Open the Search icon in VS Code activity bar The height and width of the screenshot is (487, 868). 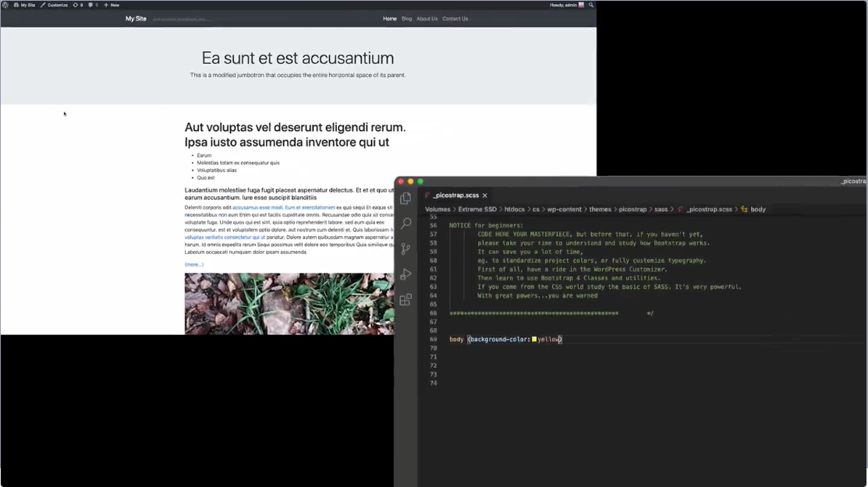tap(406, 223)
